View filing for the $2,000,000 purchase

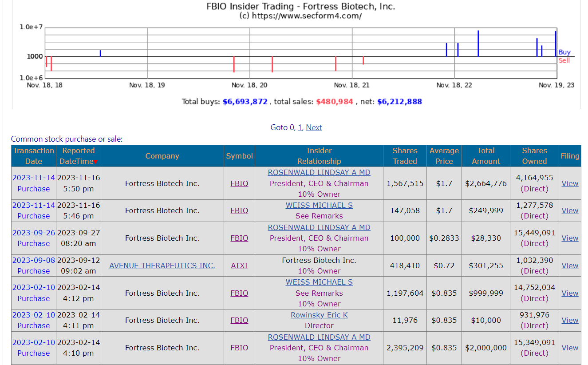coord(570,348)
